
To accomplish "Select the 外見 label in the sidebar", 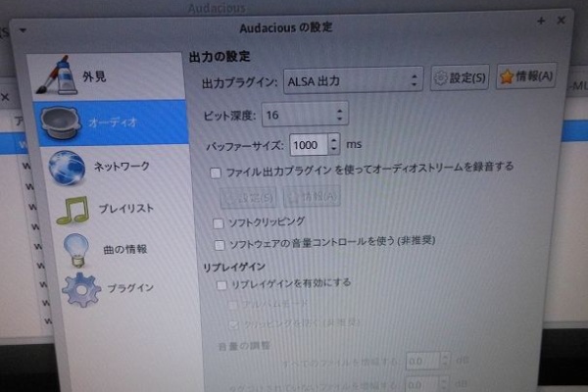I will pos(94,76).
